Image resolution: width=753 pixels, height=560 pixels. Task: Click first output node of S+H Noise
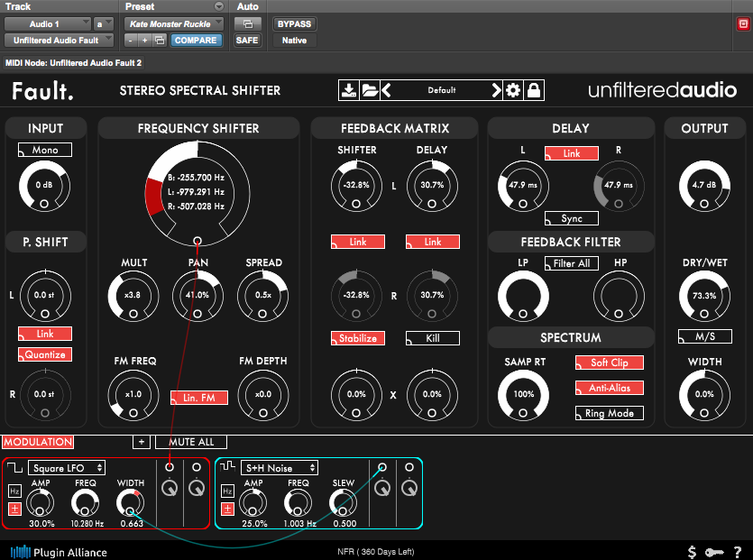coord(382,467)
